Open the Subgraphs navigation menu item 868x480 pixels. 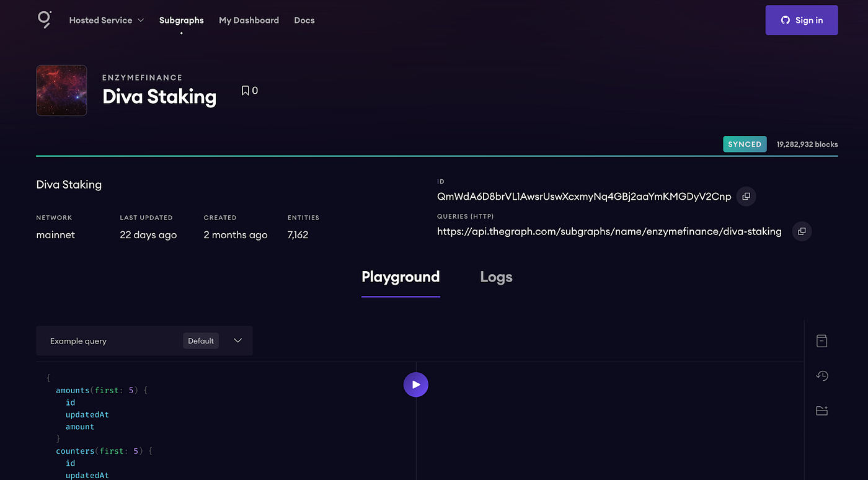181,20
